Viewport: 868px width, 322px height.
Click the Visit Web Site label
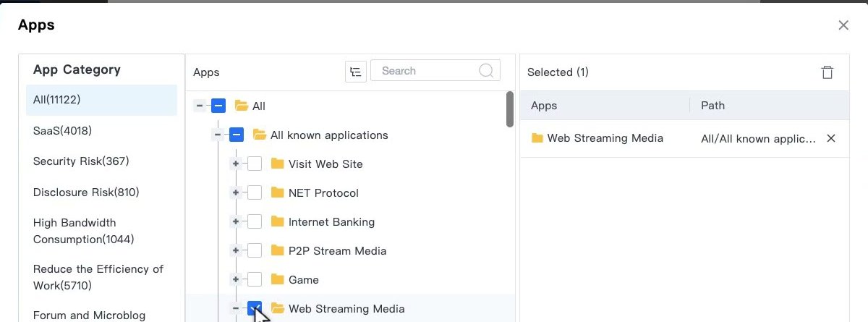pyautogui.click(x=325, y=164)
